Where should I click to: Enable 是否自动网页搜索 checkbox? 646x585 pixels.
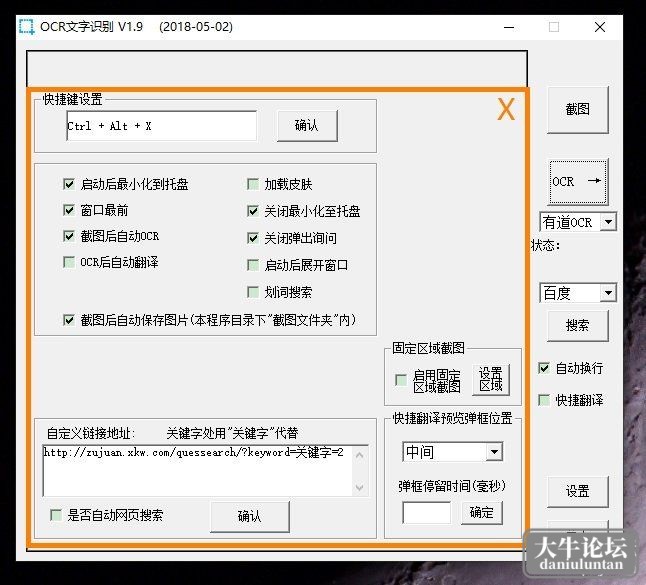[x=56, y=515]
